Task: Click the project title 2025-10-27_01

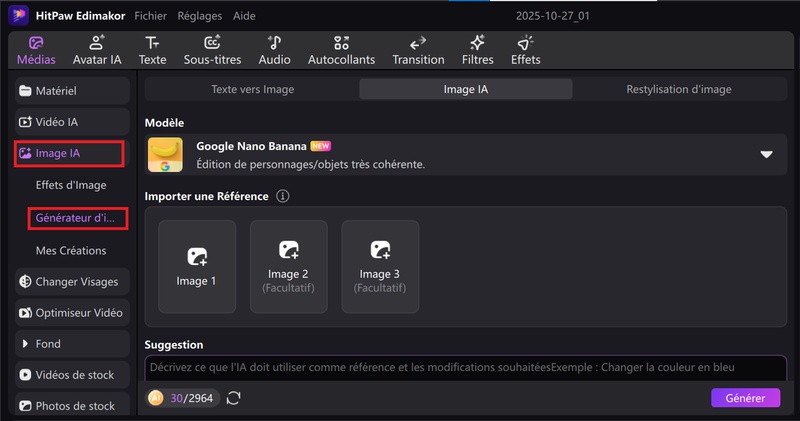Action: coord(553,16)
